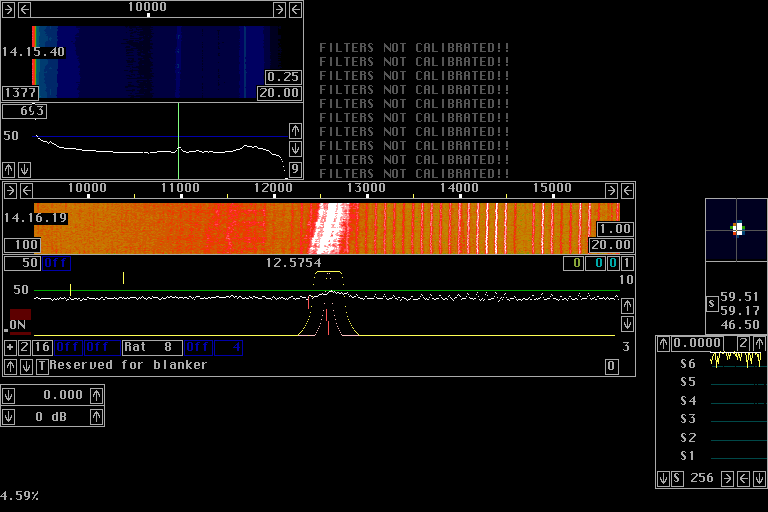Click the 12.5754 frequency readout
The width and height of the screenshot is (768, 512).
pos(293,263)
